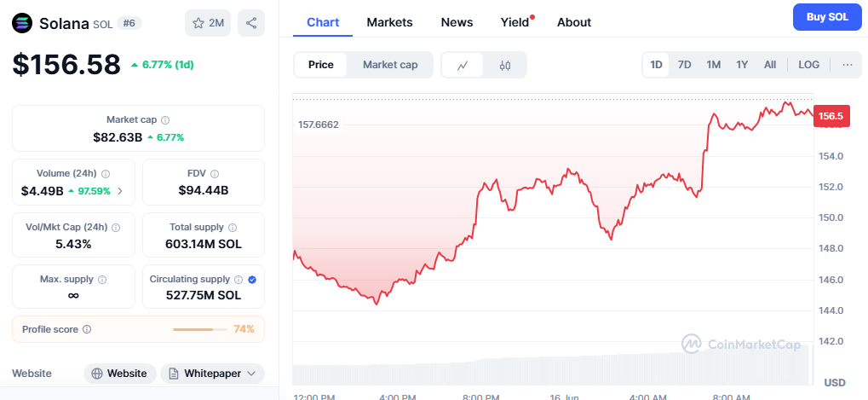Click the document icon on Whitepaper

click(x=174, y=374)
